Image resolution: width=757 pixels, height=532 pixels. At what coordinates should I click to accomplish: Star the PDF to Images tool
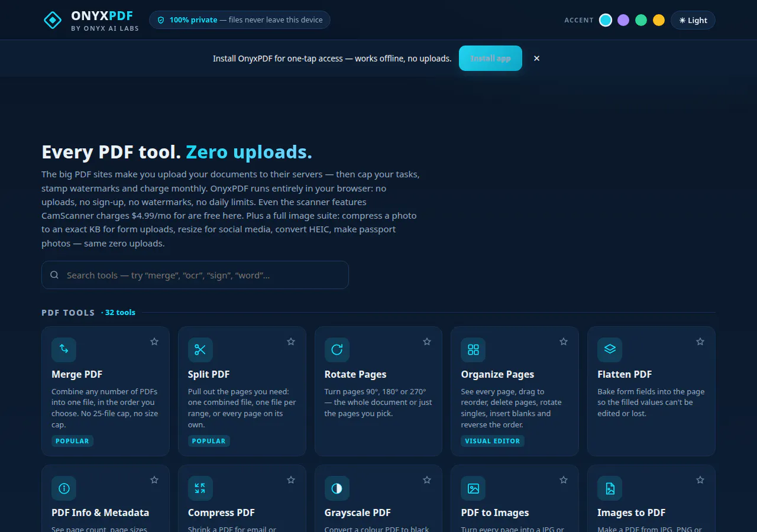click(x=564, y=480)
